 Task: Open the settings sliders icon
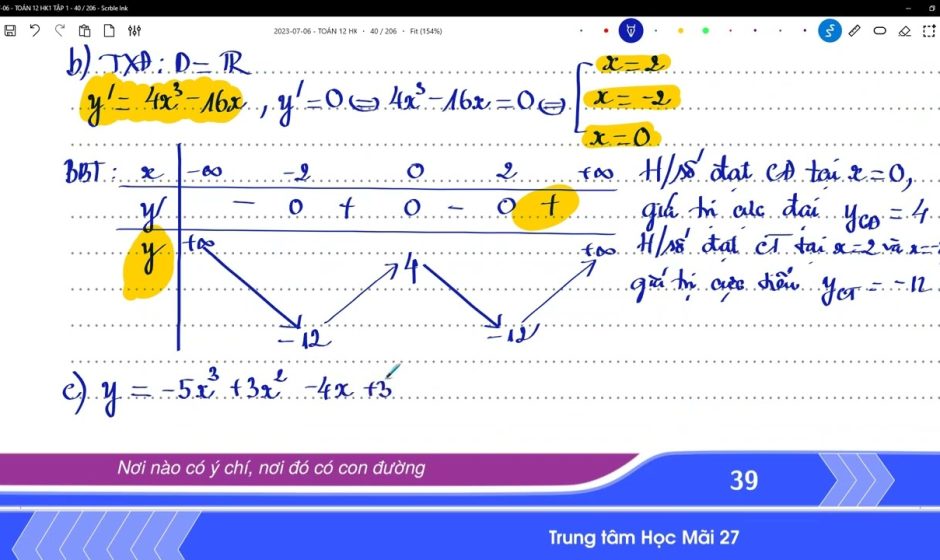click(x=134, y=31)
